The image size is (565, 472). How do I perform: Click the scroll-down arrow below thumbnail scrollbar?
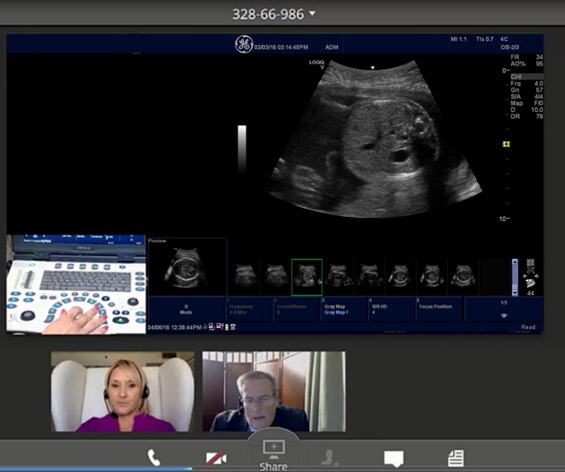515,292
